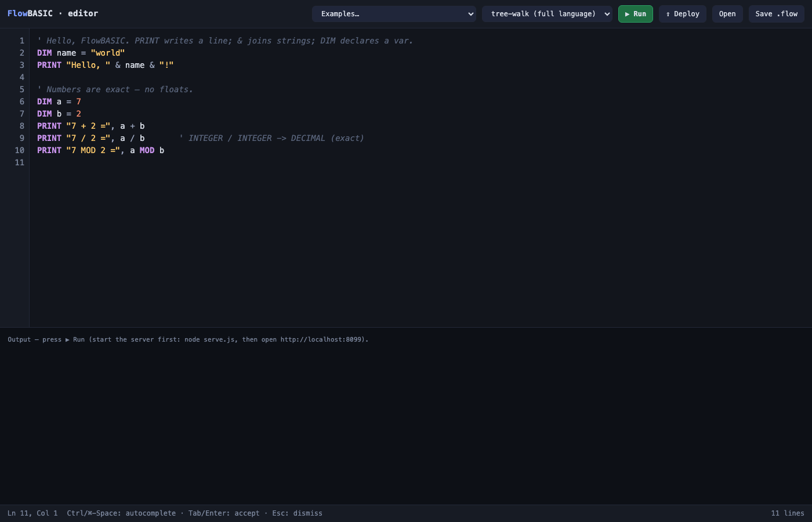Click the Hello FlowBASIC comment line

pyautogui.click(x=225, y=41)
